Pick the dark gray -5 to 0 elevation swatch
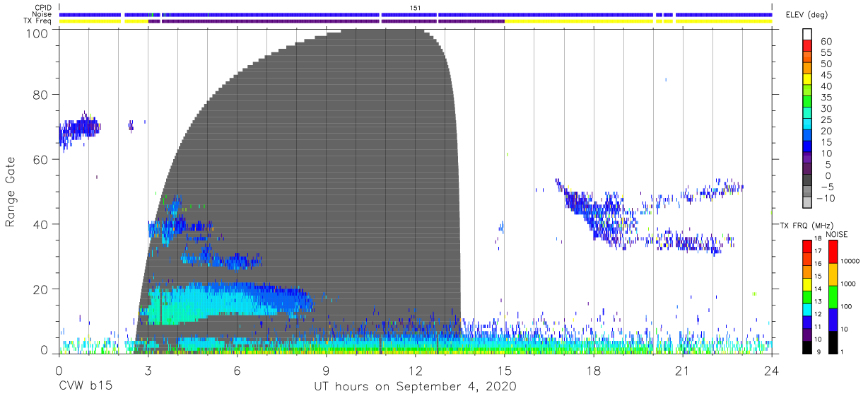The width and height of the screenshot is (868, 401). tap(809, 181)
